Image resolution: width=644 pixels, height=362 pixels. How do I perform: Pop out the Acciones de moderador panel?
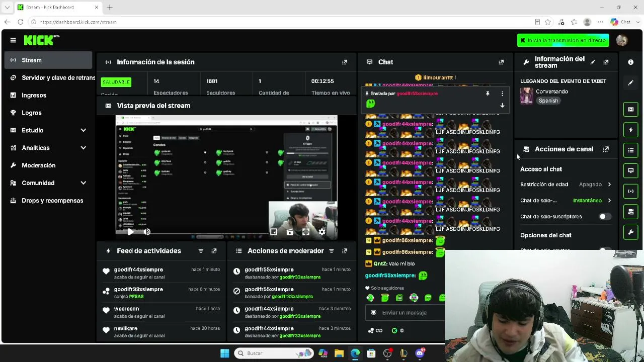coord(345,251)
